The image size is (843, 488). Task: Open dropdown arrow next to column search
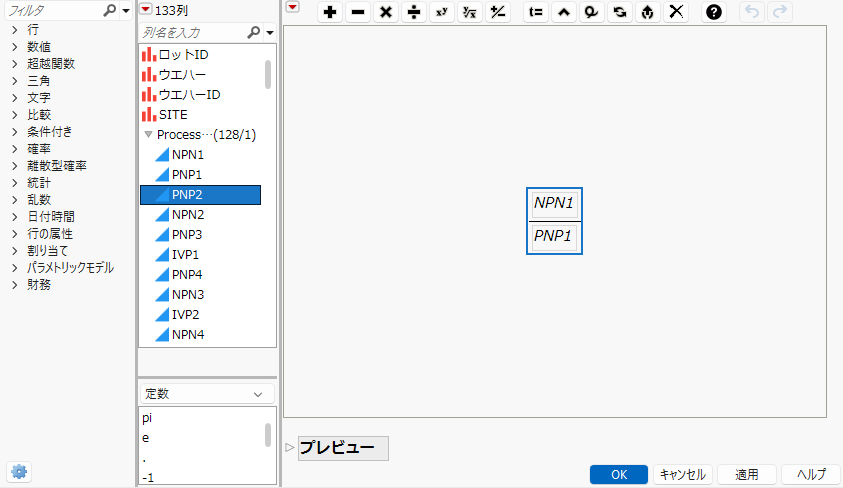tap(270, 33)
